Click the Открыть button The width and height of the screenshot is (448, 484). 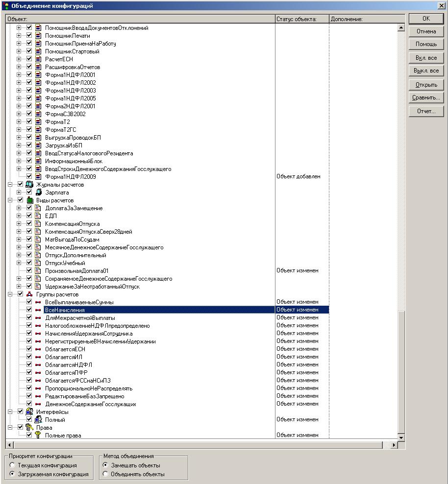(426, 85)
